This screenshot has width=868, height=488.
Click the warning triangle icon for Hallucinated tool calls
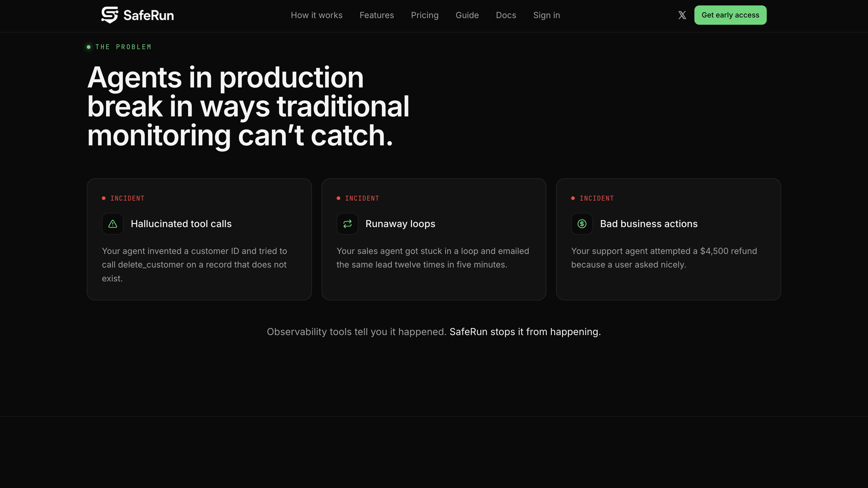(x=112, y=223)
